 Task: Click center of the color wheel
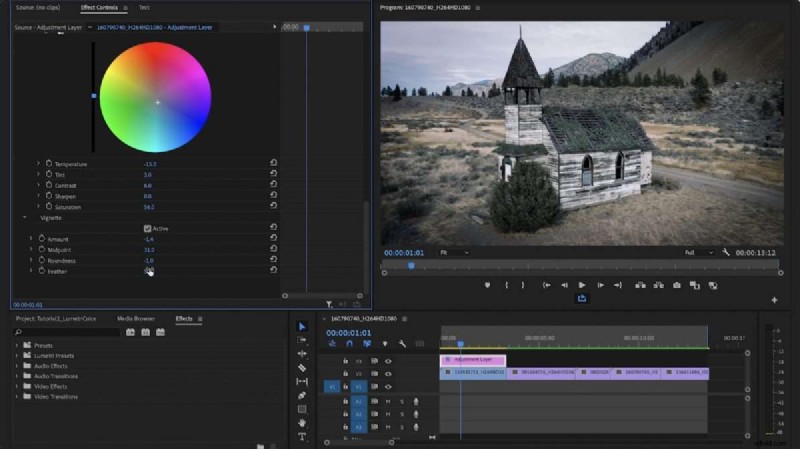click(157, 102)
